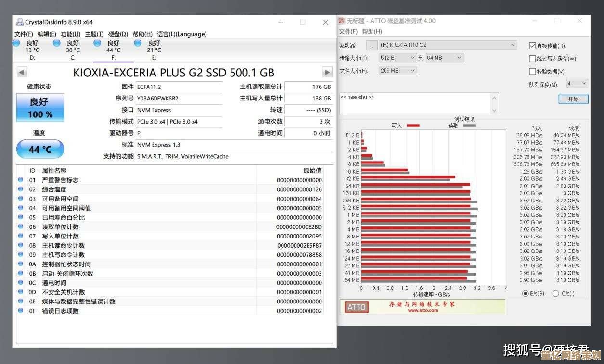604x364 pixels.
Task: Open the www.atto.com link
Action: pyautogui.click(x=423, y=310)
